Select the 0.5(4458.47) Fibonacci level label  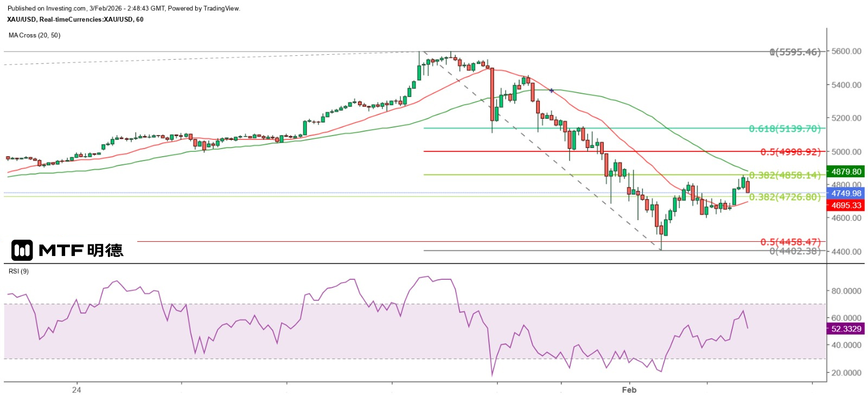tap(790, 242)
